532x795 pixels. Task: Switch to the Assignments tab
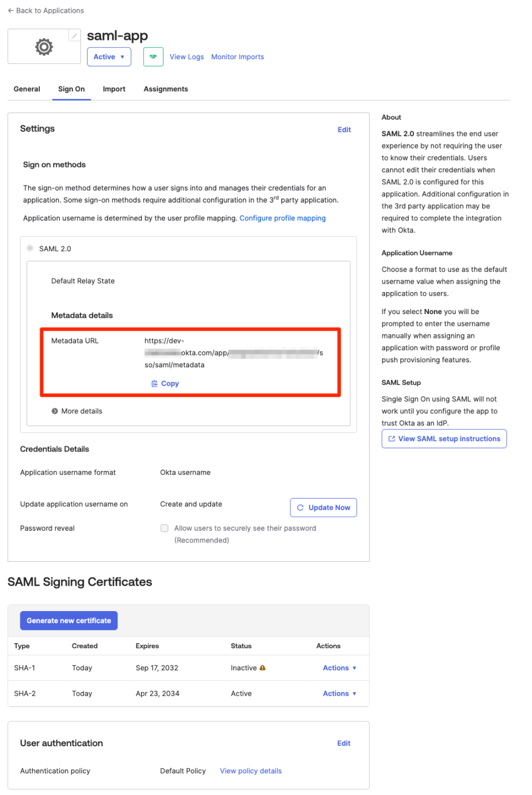tap(165, 89)
